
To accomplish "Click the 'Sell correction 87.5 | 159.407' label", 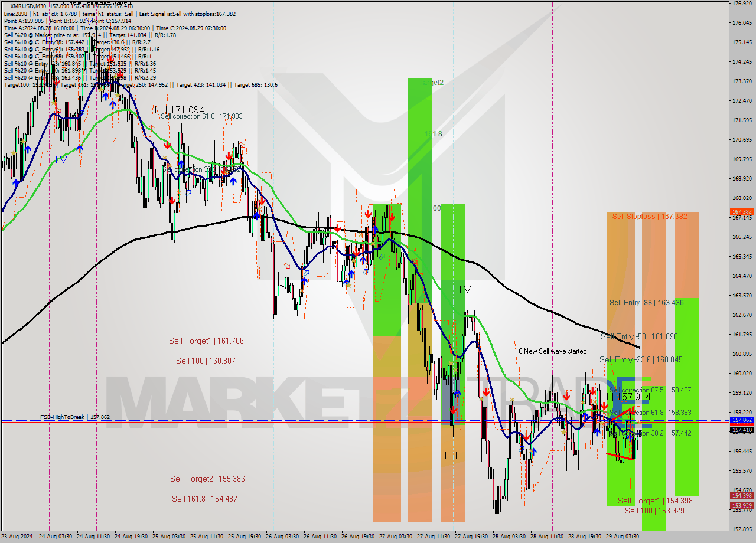I will (x=650, y=390).
